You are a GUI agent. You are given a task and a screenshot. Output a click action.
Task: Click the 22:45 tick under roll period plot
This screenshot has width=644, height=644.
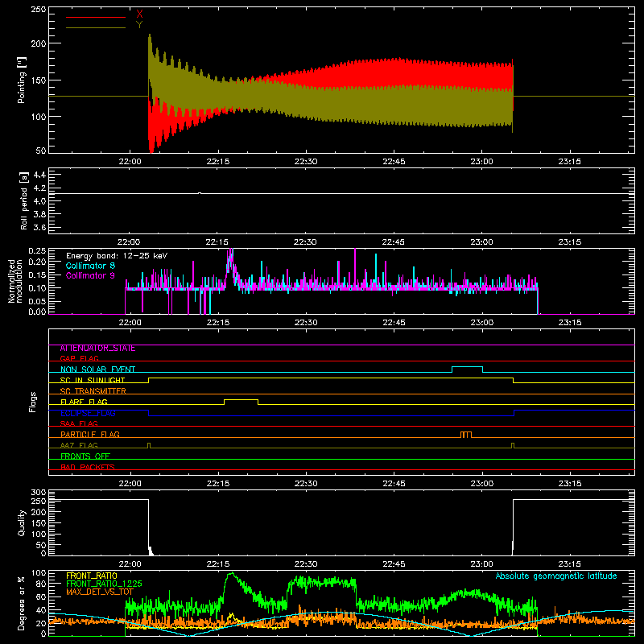coord(394,242)
